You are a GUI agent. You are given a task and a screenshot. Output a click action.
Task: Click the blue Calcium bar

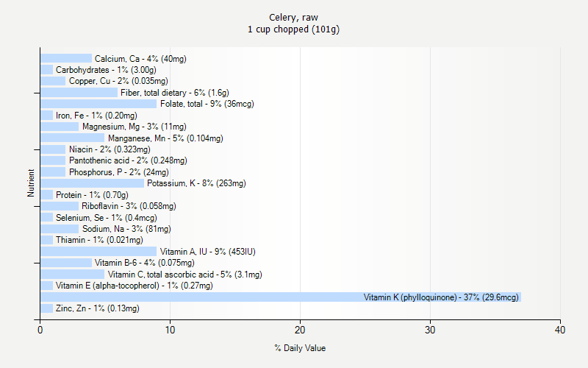(x=66, y=59)
